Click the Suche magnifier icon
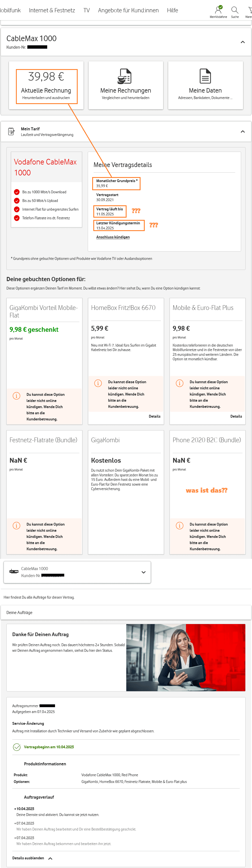The width and height of the screenshot is (252, 868). 234,10
